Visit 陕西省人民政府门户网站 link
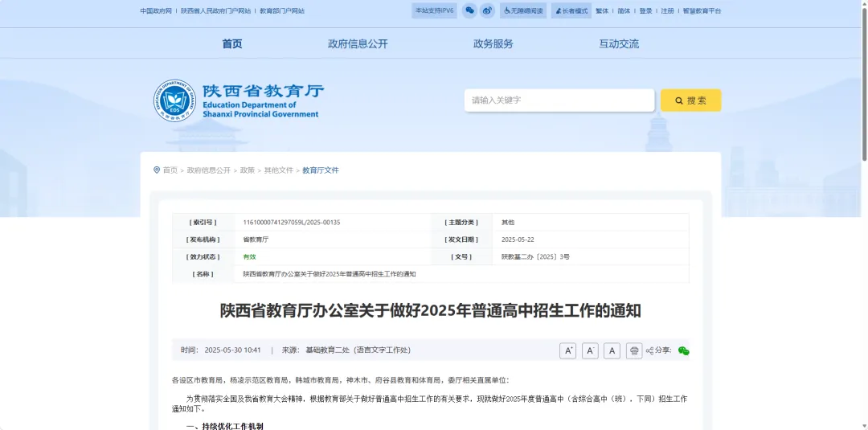Screen dimensions: 868x430 216,11
